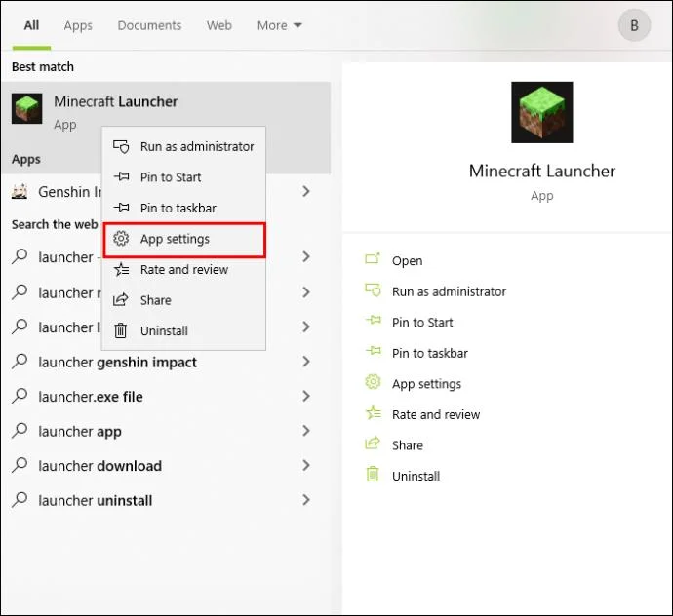Open the user account avatar labeled B
The width and height of the screenshot is (673, 616).
634,25
